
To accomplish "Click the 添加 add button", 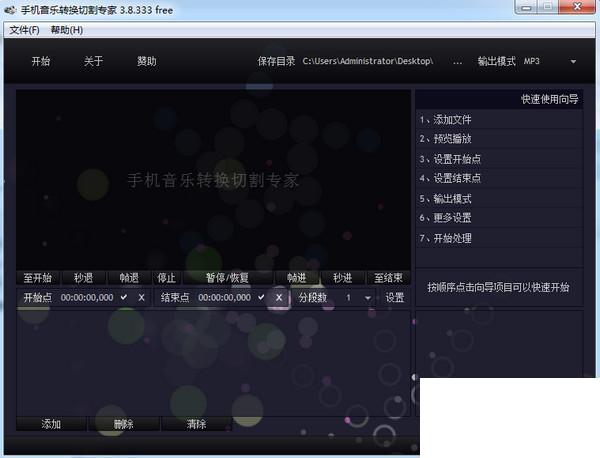I will [51, 424].
